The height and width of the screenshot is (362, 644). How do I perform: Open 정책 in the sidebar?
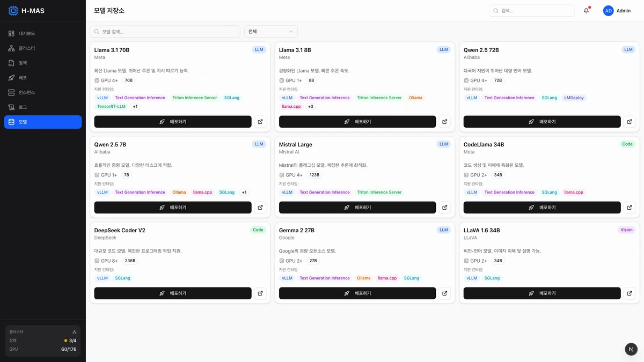coord(43,63)
